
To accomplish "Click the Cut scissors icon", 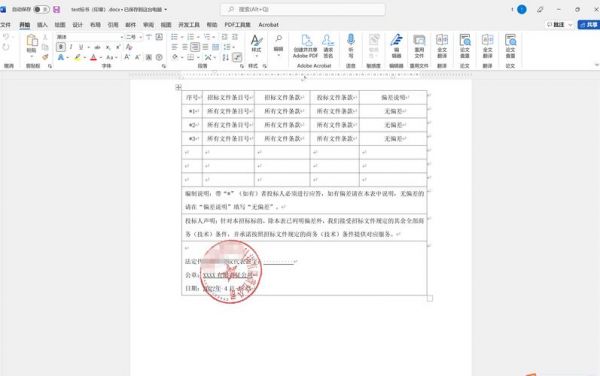I will coord(45,37).
